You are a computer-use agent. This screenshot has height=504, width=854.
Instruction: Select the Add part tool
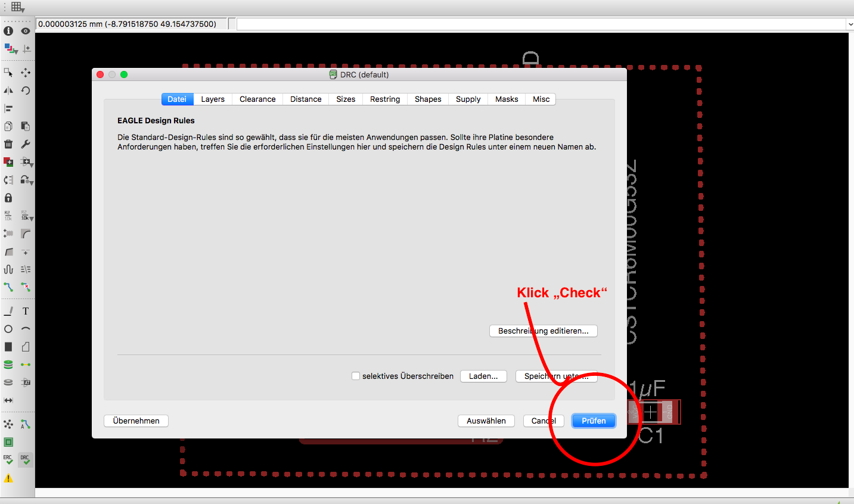tap(8, 162)
